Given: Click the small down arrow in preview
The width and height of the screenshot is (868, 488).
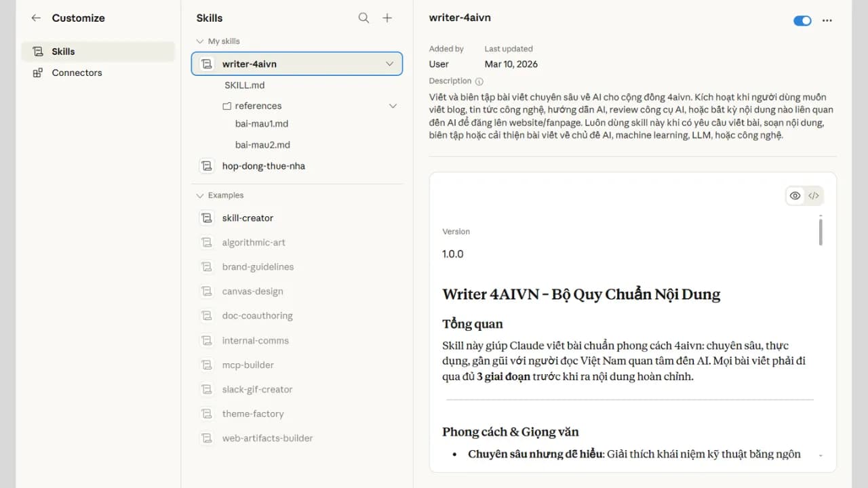Looking at the screenshot, I should point(821,455).
